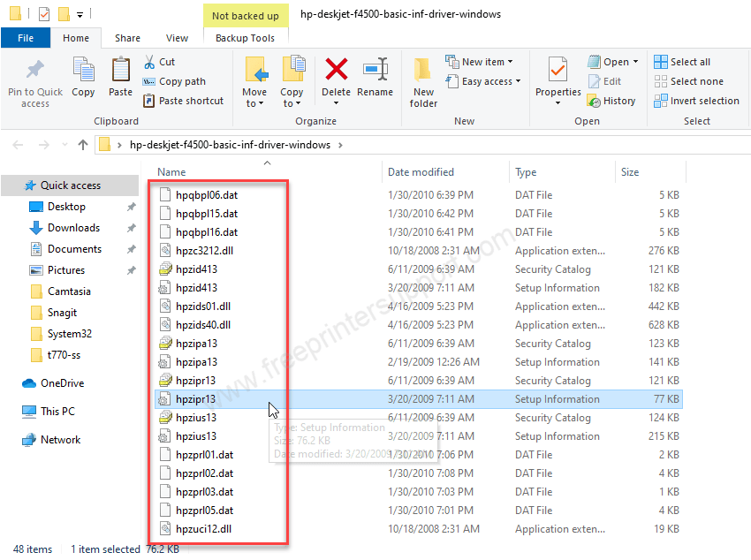Switch to the Share tab
Screen dimensions: 751x560
[127, 38]
